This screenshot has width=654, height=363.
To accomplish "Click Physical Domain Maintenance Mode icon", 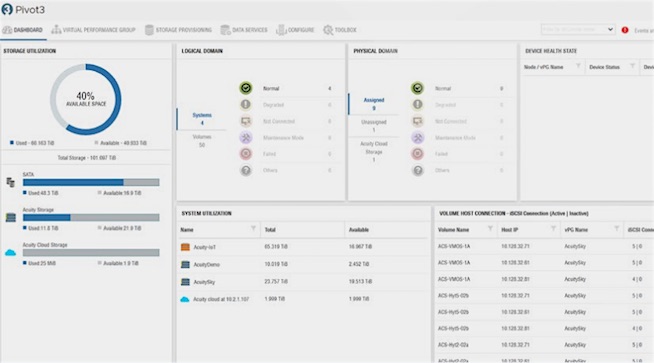I will click(418, 137).
